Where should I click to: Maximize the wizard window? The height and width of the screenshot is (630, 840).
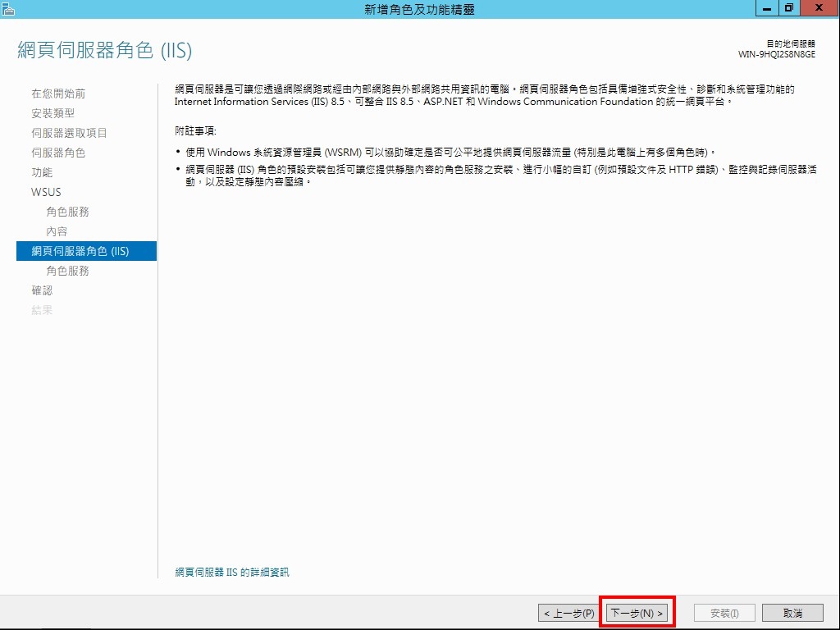(x=789, y=8)
